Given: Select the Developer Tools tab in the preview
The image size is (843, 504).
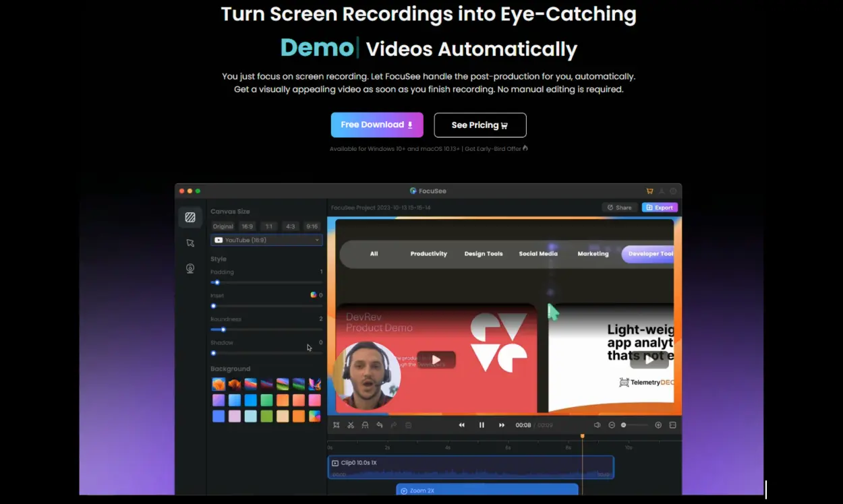Looking at the screenshot, I should 649,254.
